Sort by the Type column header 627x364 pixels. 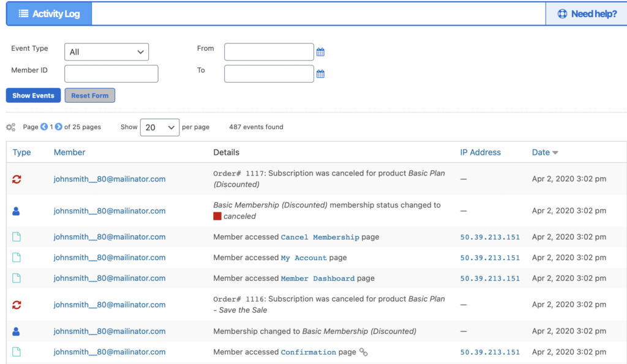pyautogui.click(x=21, y=152)
